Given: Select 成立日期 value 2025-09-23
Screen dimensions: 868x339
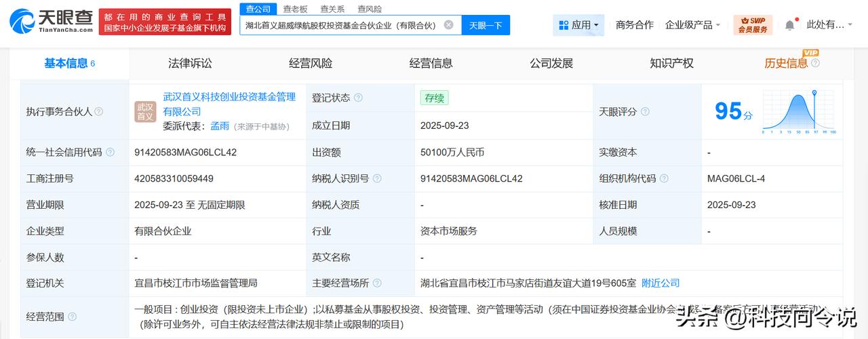Looking at the screenshot, I should [x=445, y=125].
